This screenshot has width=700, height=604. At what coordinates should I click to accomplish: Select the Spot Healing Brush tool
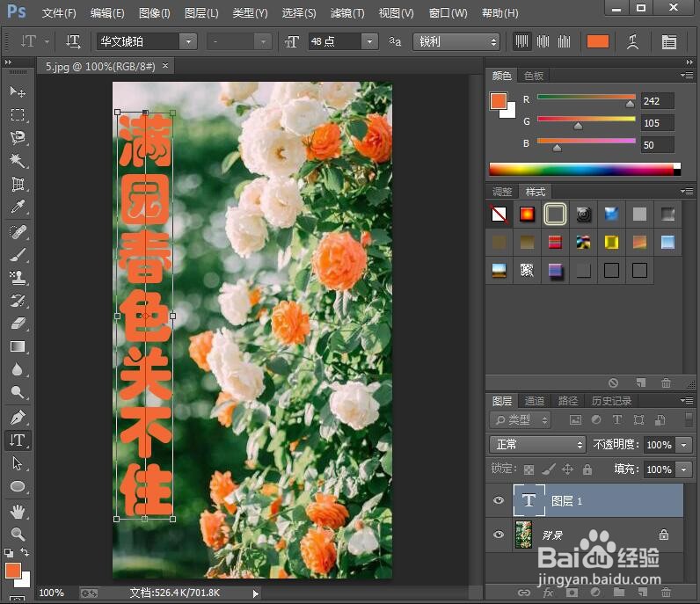coord(18,232)
